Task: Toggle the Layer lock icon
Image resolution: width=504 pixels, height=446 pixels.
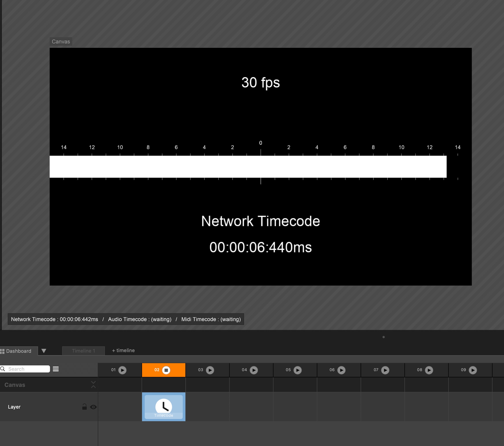Action: coord(84,407)
